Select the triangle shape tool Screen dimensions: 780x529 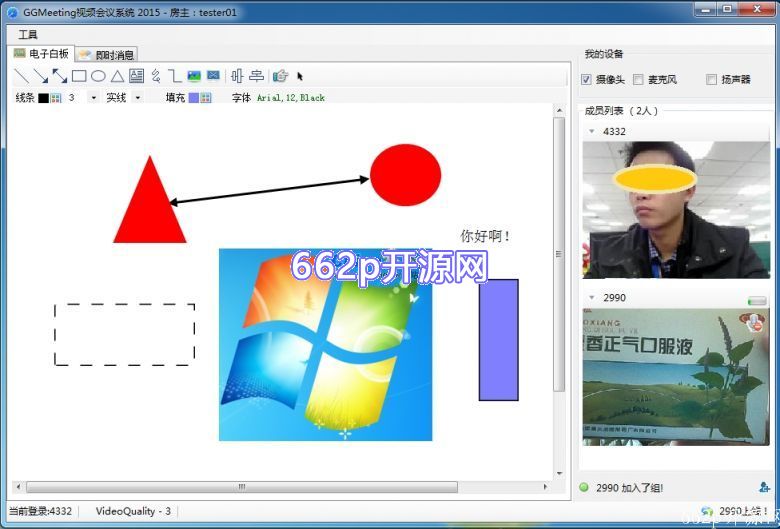pos(117,76)
